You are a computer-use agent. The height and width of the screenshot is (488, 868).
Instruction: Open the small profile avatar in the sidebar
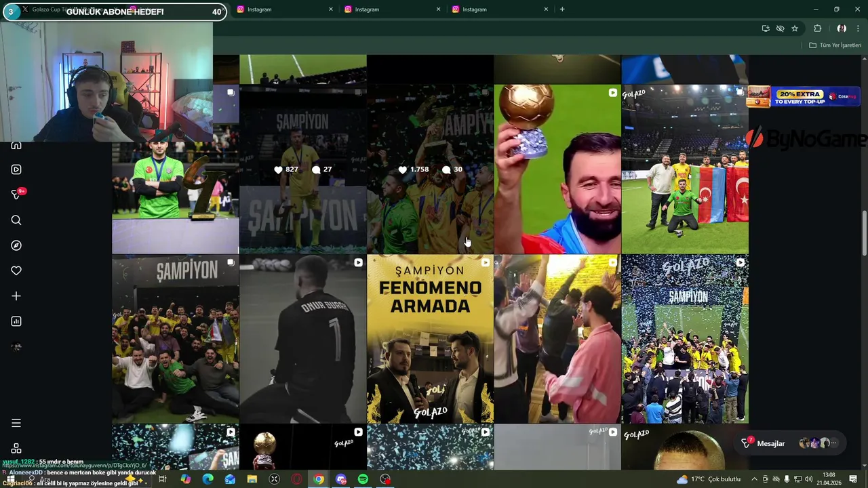point(16,347)
